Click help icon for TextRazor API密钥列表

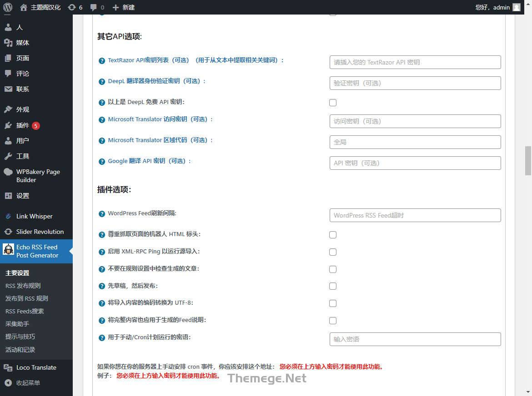click(x=101, y=61)
